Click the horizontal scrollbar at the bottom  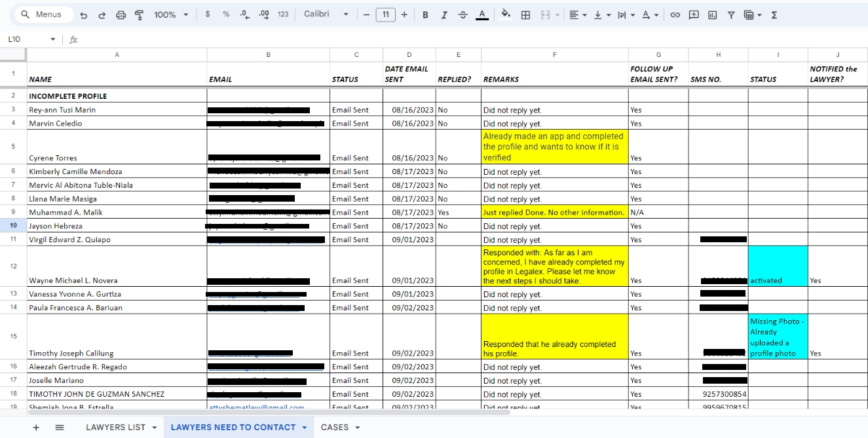pos(269,412)
